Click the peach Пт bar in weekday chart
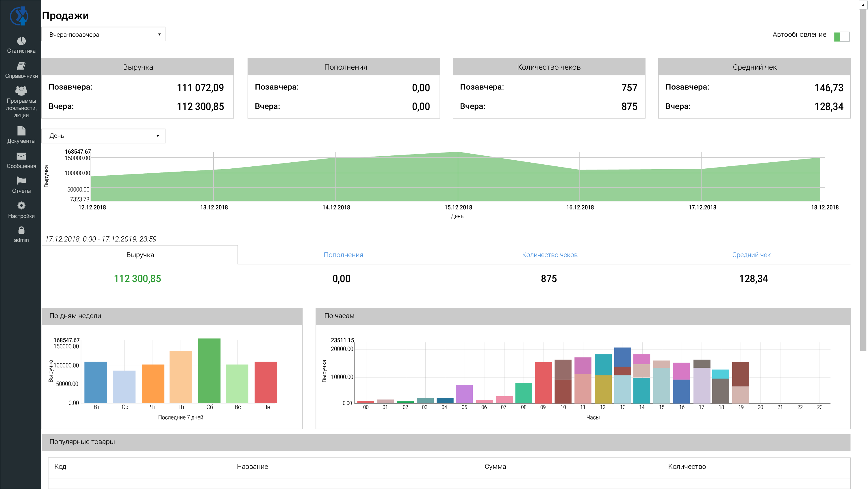 coord(181,377)
